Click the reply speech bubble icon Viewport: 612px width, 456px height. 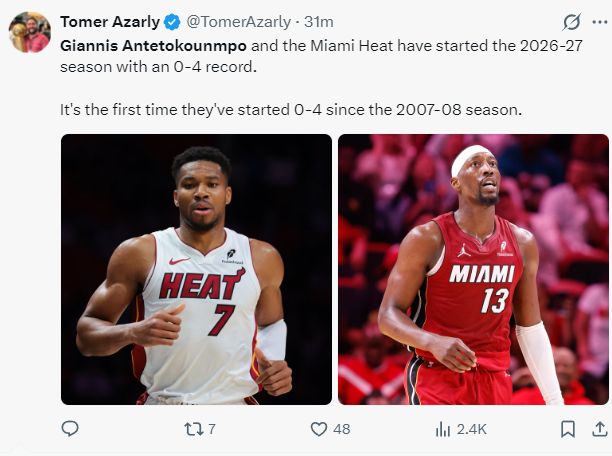click(70, 429)
